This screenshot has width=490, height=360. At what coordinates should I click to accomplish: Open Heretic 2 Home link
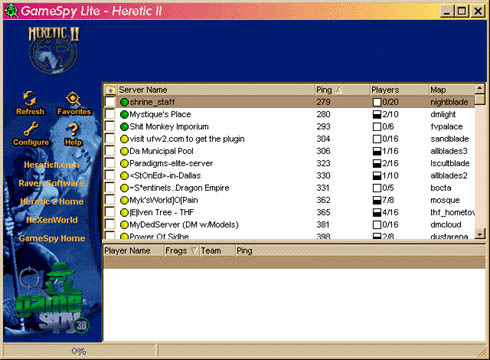(x=52, y=202)
